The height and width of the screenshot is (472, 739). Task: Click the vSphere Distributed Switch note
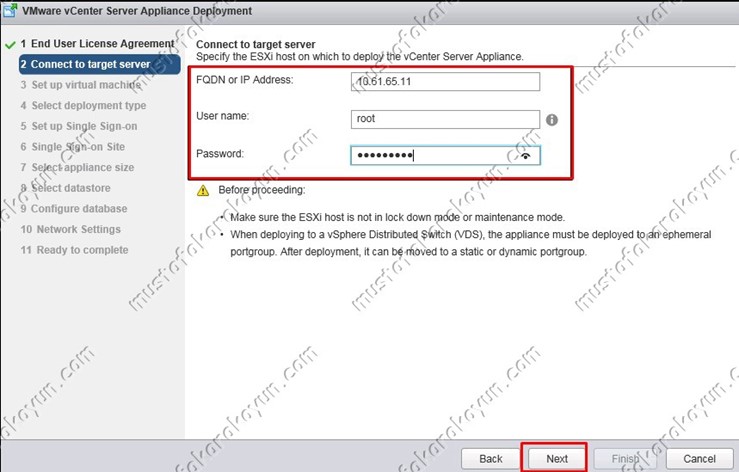tap(470, 243)
